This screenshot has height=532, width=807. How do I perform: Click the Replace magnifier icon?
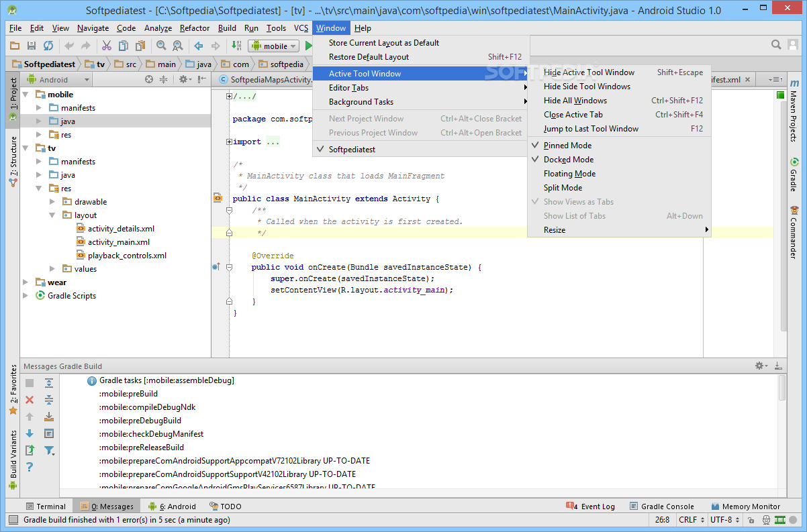tap(178, 46)
